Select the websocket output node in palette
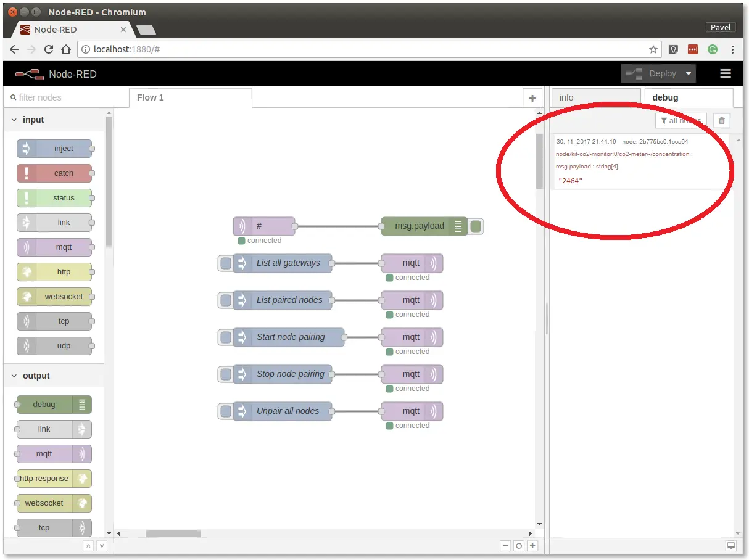 click(x=54, y=503)
